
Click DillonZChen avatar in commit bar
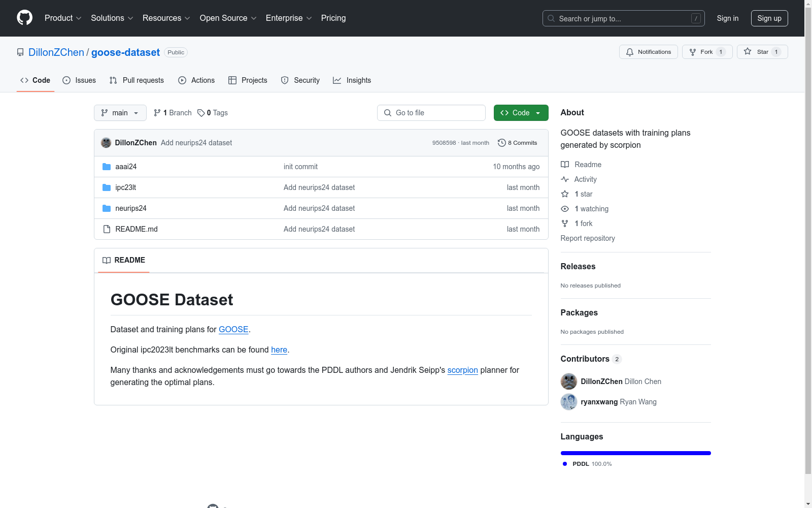[x=106, y=143]
